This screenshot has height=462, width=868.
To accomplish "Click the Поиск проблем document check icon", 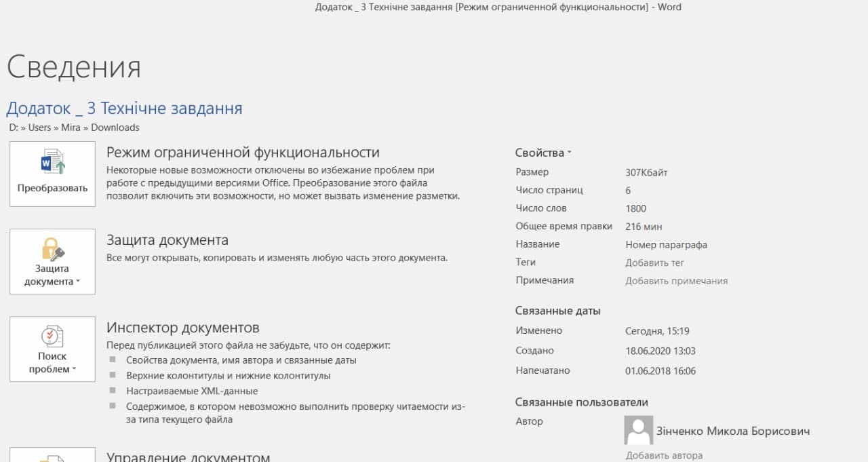I will [x=52, y=336].
